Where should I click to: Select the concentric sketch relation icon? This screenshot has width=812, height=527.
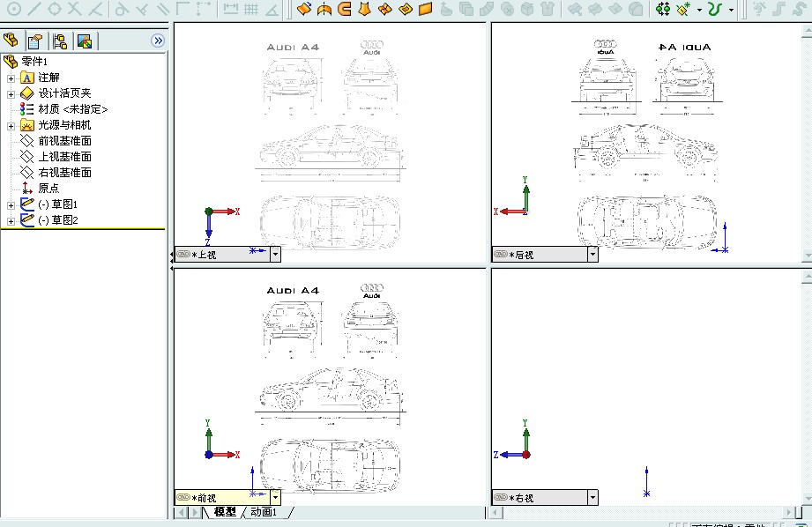[x=14, y=8]
